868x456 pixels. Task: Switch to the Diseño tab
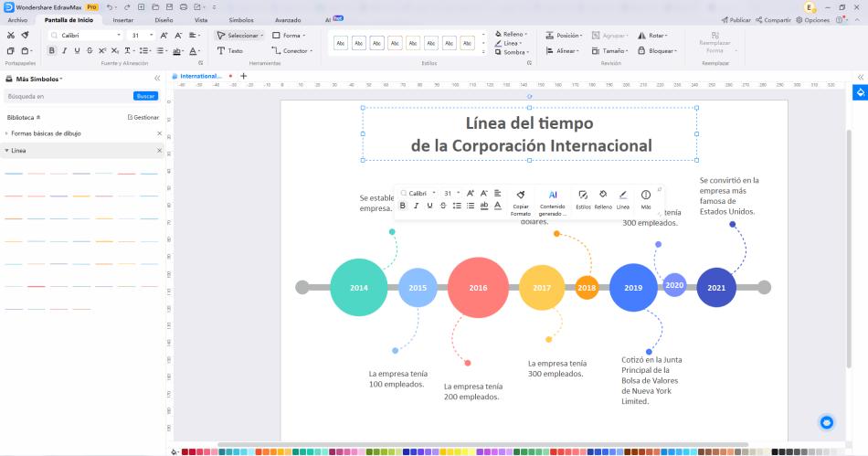click(164, 19)
